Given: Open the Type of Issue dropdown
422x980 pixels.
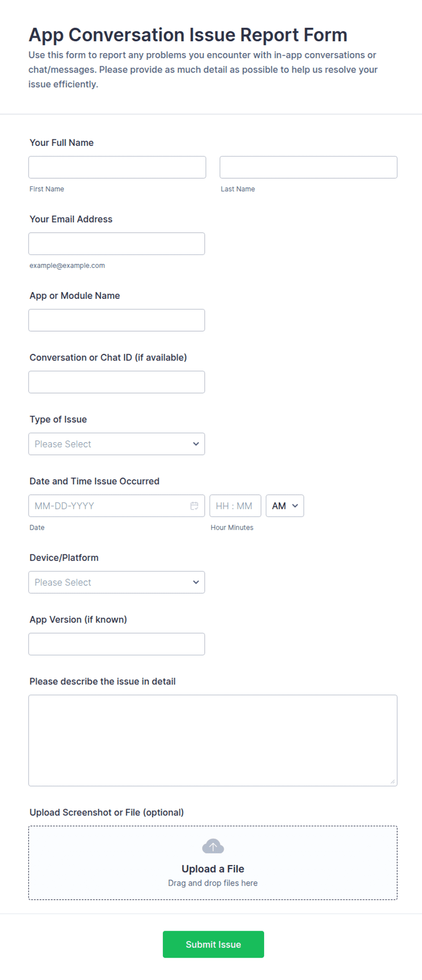Looking at the screenshot, I should coord(117,444).
